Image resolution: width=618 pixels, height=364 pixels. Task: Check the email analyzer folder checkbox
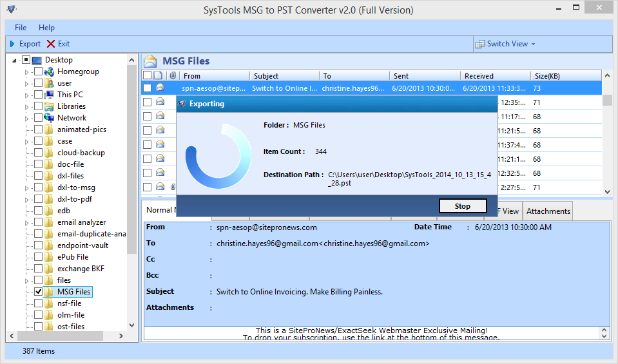38,222
